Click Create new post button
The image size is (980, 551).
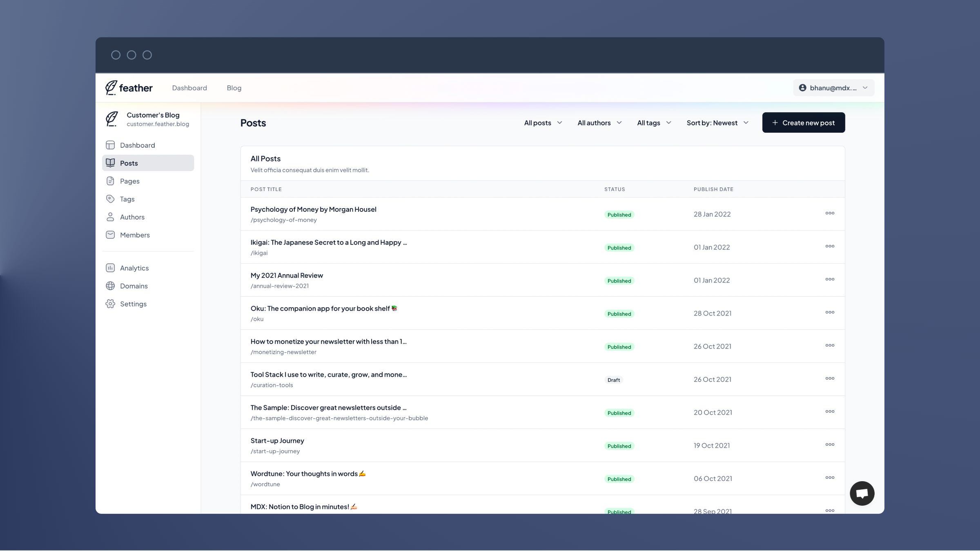pyautogui.click(x=803, y=122)
